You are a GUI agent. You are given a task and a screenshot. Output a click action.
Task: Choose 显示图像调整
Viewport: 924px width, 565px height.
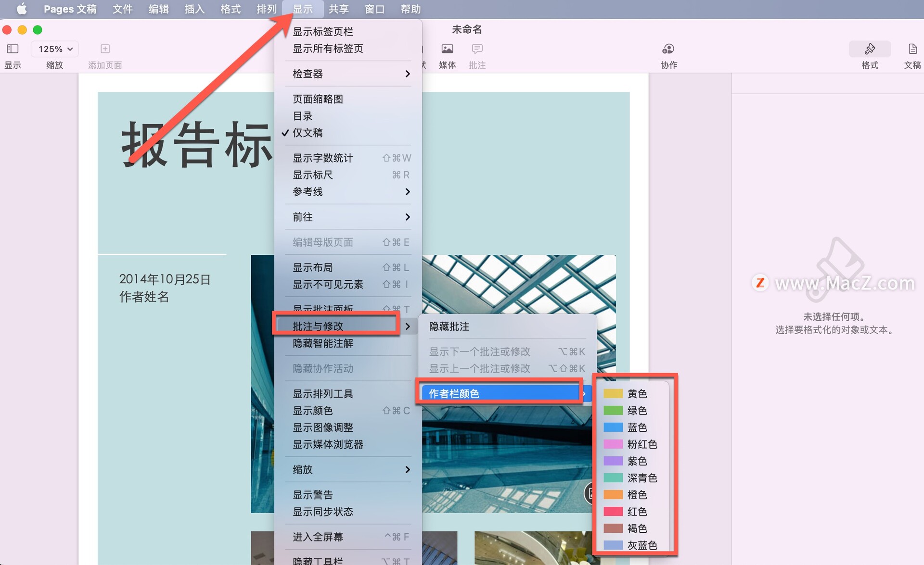point(348,427)
